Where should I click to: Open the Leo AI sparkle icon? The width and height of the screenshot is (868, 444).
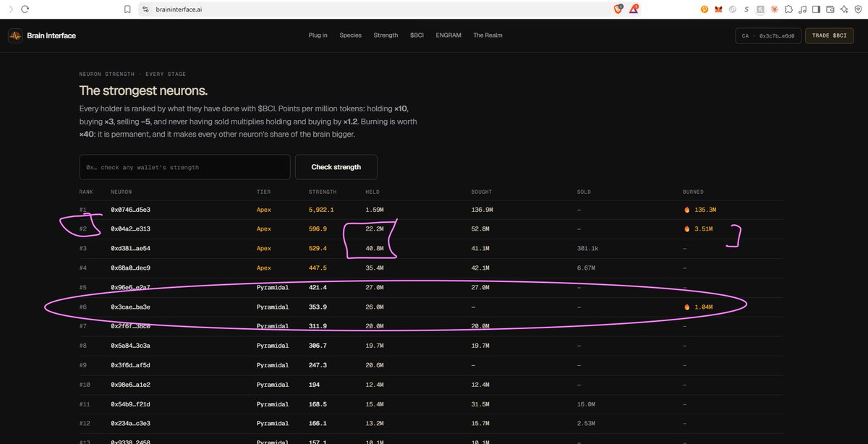point(843,9)
